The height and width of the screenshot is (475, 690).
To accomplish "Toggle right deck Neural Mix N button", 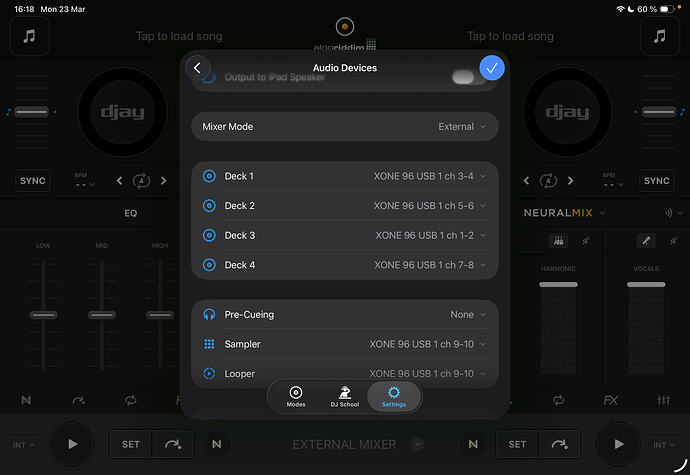I will [473, 444].
